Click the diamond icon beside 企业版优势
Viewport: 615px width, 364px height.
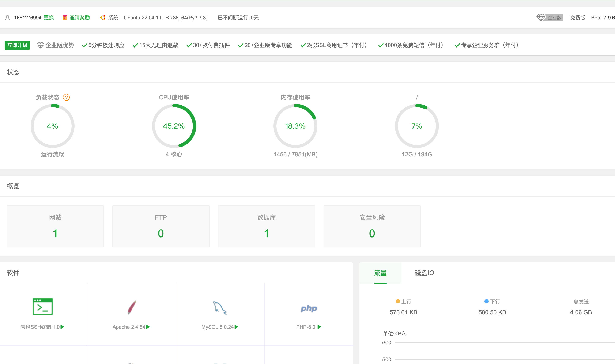pyautogui.click(x=41, y=45)
